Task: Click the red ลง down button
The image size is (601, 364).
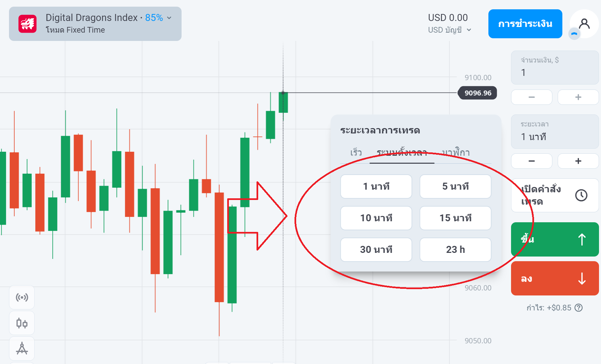Action: pos(555,278)
